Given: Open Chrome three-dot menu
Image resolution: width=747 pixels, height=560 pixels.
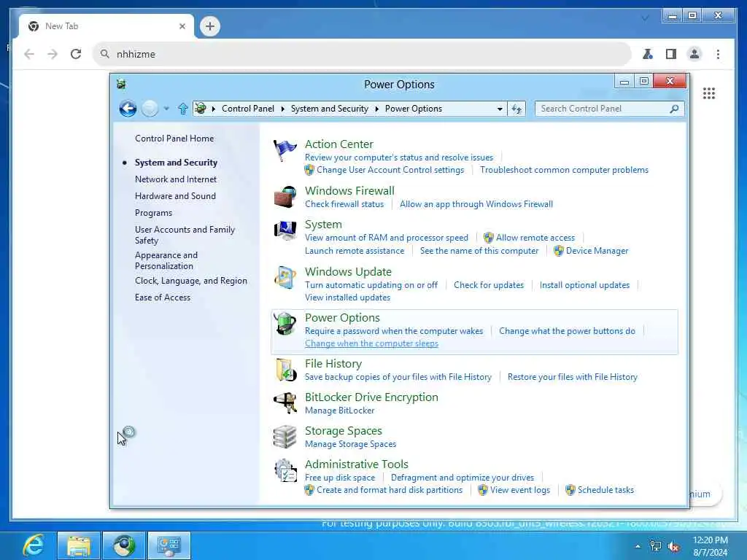Looking at the screenshot, I should point(718,54).
